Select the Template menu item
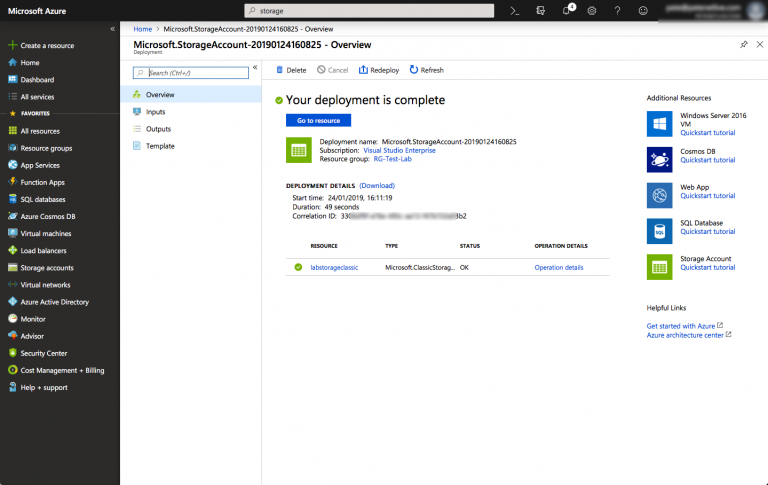The height and width of the screenshot is (485, 768). click(191, 146)
